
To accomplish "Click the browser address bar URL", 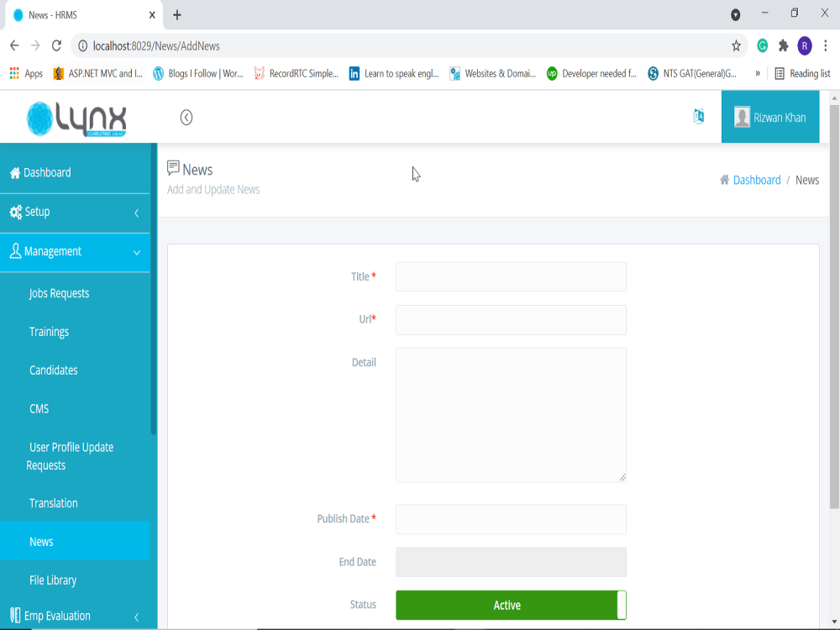I will (x=156, y=46).
